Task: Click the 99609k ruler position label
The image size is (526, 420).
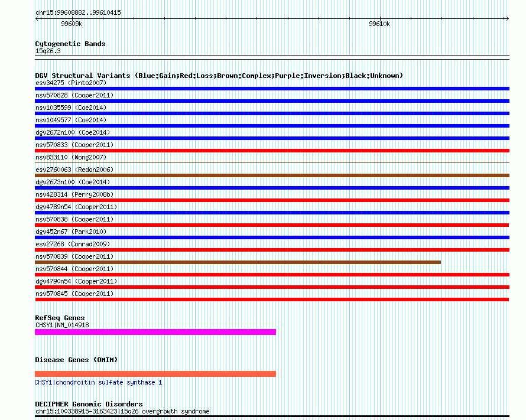Action: point(72,24)
